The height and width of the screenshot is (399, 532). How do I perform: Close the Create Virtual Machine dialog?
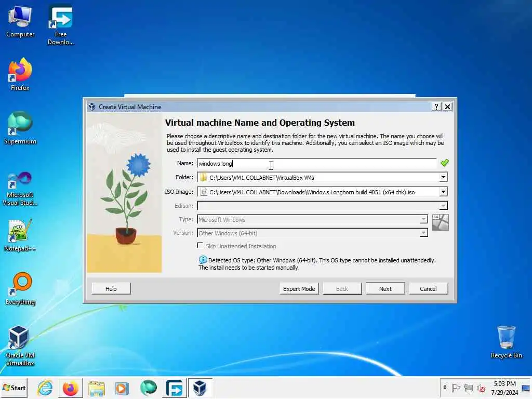447,107
